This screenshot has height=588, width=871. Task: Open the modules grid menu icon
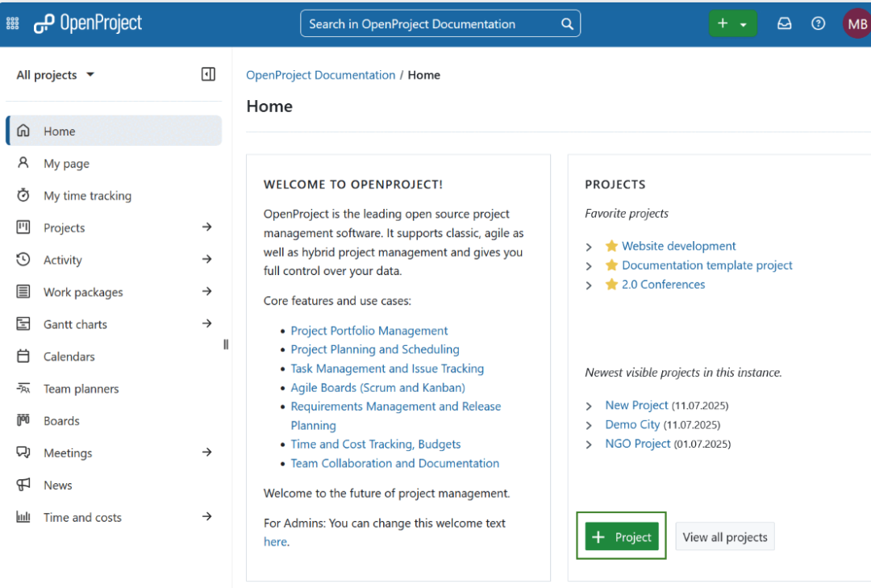[x=12, y=23]
